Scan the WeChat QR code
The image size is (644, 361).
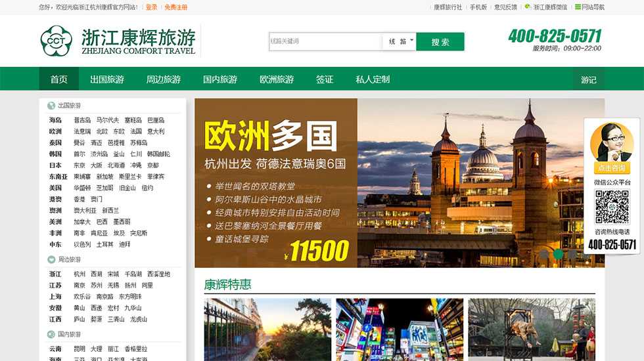click(x=612, y=207)
